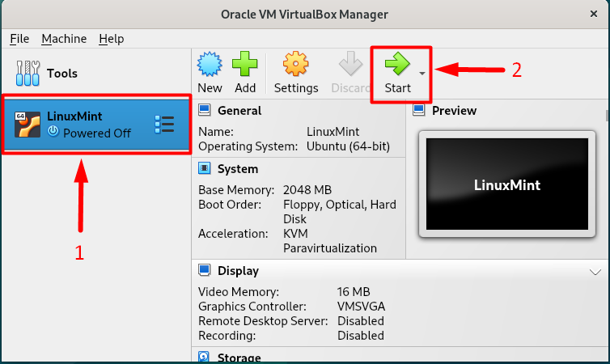
Task: Click the Preview section header
Action: click(x=454, y=111)
